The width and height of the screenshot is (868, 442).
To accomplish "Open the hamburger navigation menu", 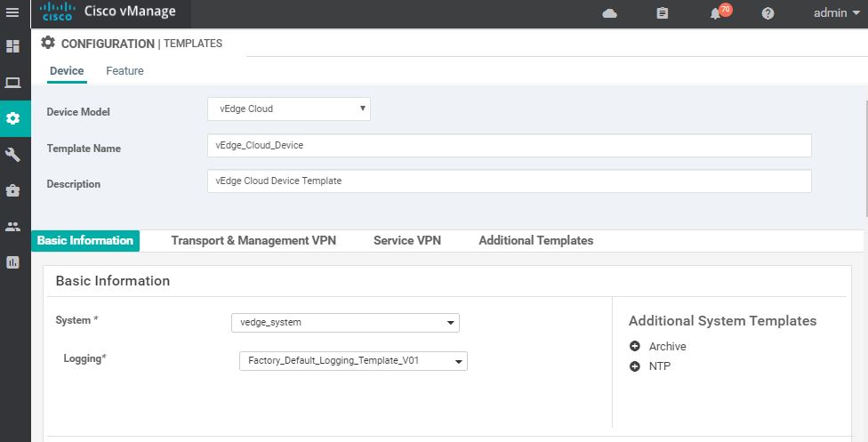I will pos(12,12).
